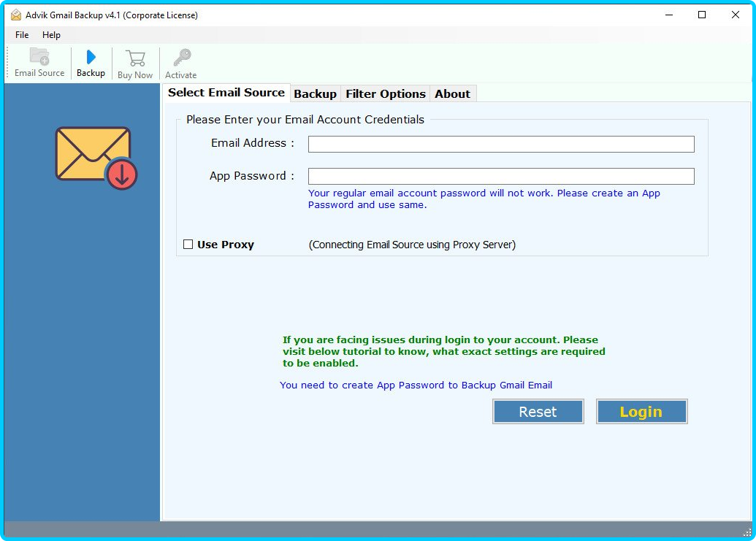Screen dimensions: 756x541
Task: Open Buy Now shopping cart icon
Action: pos(135,58)
